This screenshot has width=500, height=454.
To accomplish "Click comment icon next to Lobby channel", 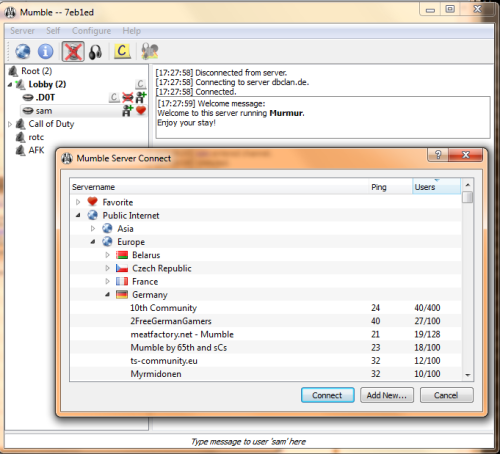I will coord(140,84).
